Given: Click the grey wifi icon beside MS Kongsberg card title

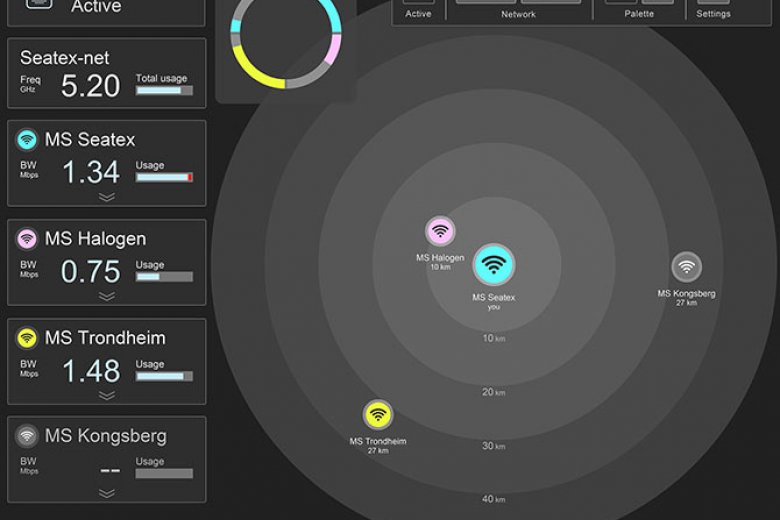Looking at the screenshot, I should click(27, 436).
